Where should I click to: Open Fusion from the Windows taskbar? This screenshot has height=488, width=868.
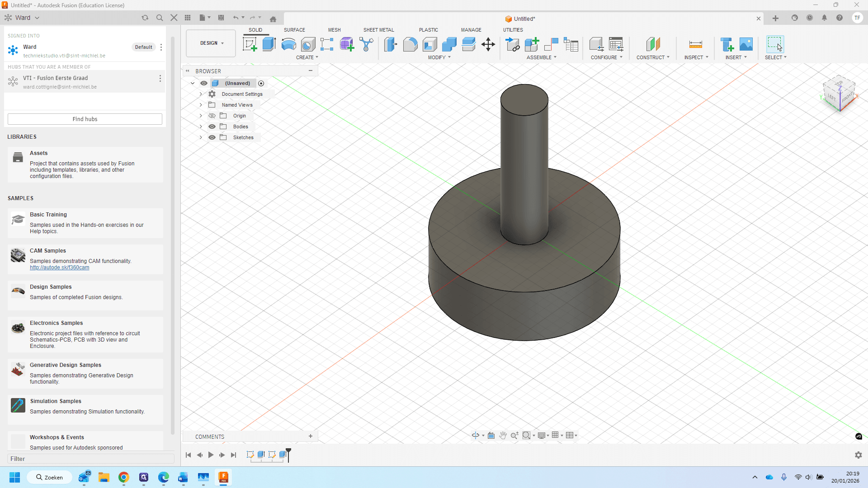(x=223, y=477)
